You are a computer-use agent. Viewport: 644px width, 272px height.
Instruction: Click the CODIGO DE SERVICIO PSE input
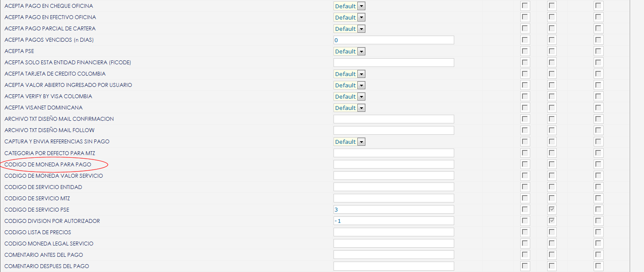[x=394, y=209]
